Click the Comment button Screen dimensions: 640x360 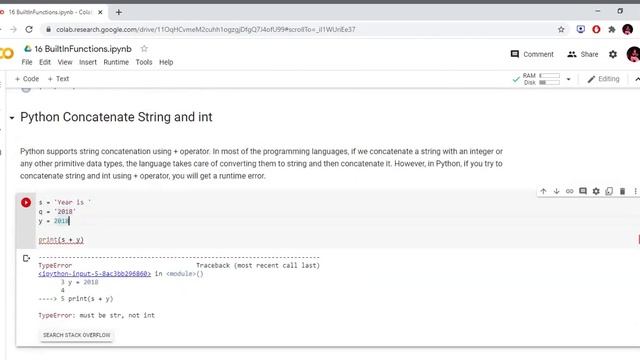(x=532, y=54)
